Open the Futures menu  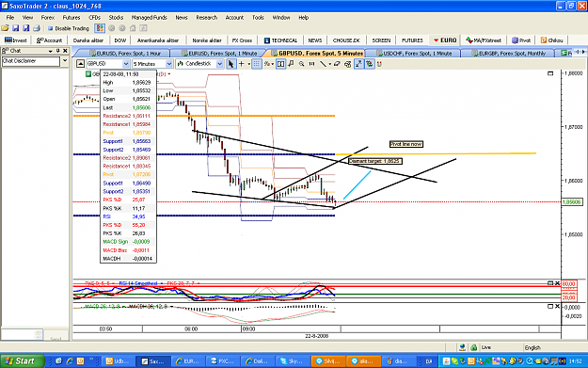(x=72, y=17)
